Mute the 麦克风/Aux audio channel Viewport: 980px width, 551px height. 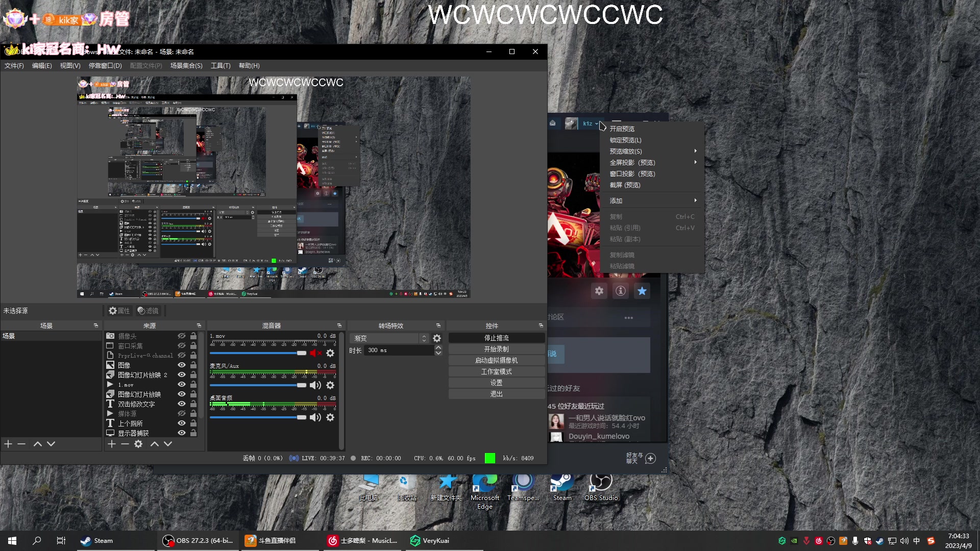point(316,385)
